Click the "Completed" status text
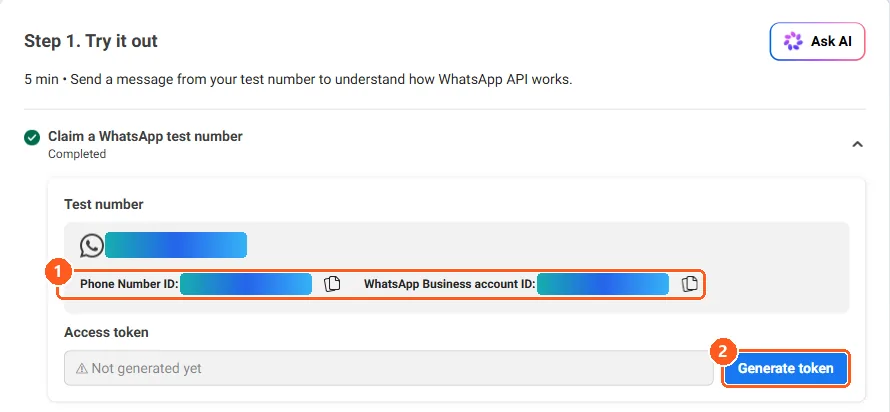The width and height of the screenshot is (890, 412). (x=77, y=154)
